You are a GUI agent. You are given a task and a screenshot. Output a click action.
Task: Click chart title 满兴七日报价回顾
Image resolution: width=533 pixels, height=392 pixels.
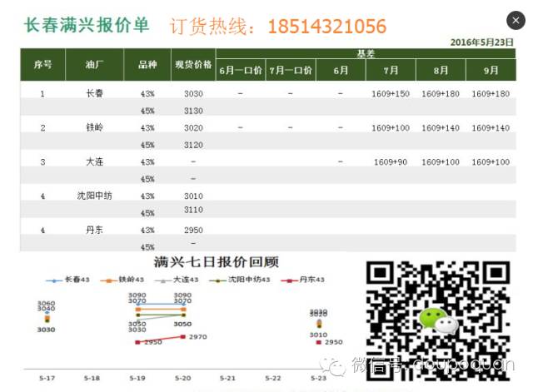click(x=217, y=262)
